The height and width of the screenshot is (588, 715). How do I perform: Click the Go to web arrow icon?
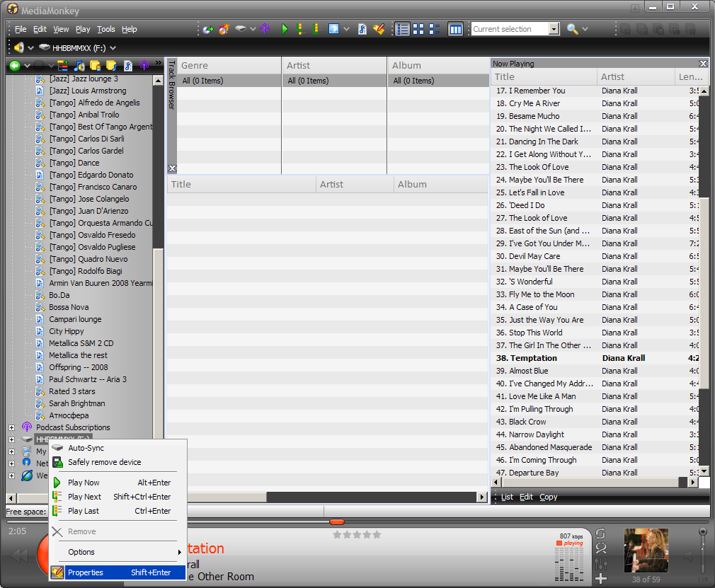click(208, 29)
